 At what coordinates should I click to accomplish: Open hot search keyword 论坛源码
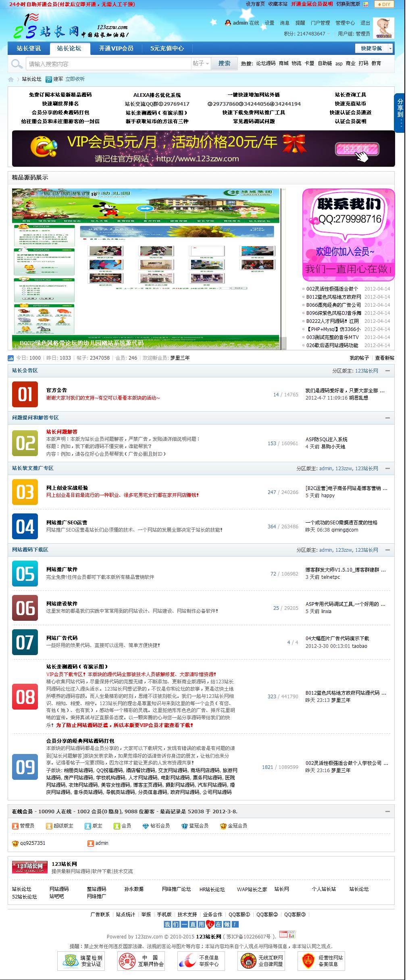point(266,64)
